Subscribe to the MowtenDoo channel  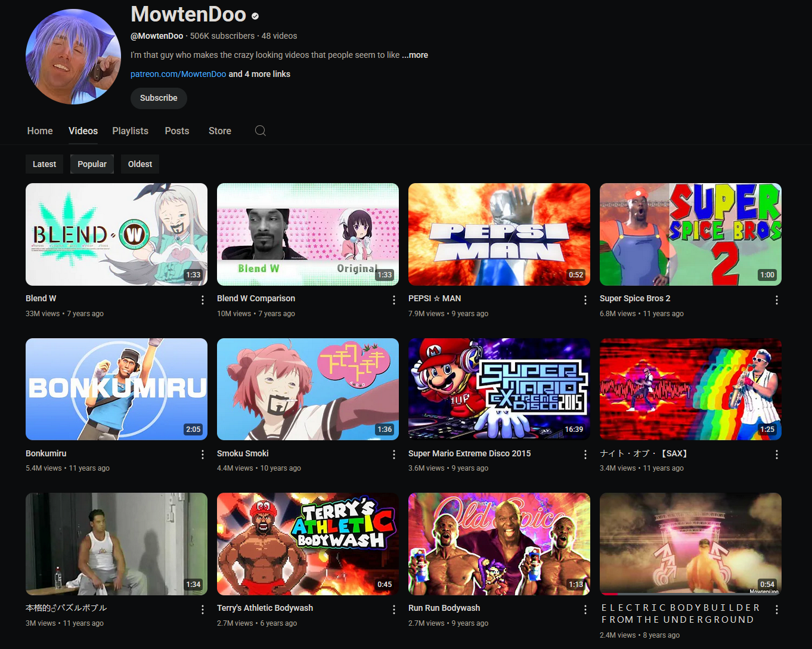159,98
